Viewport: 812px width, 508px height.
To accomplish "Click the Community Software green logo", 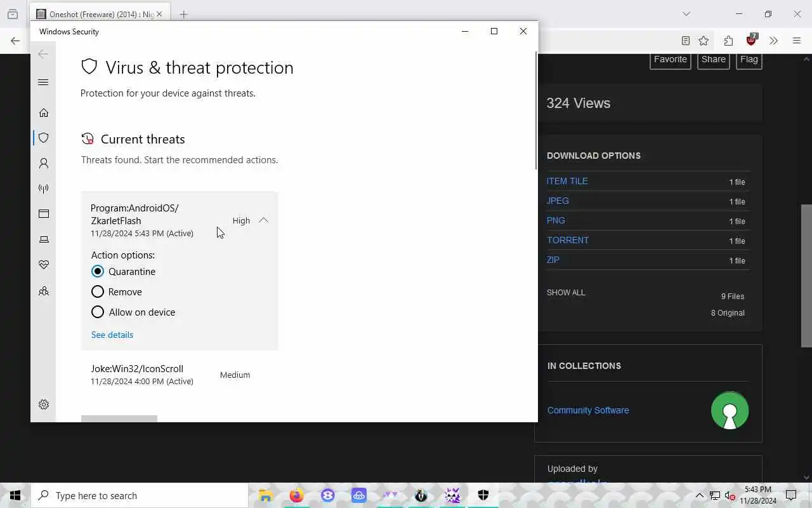I will click(x=730, y=410).
